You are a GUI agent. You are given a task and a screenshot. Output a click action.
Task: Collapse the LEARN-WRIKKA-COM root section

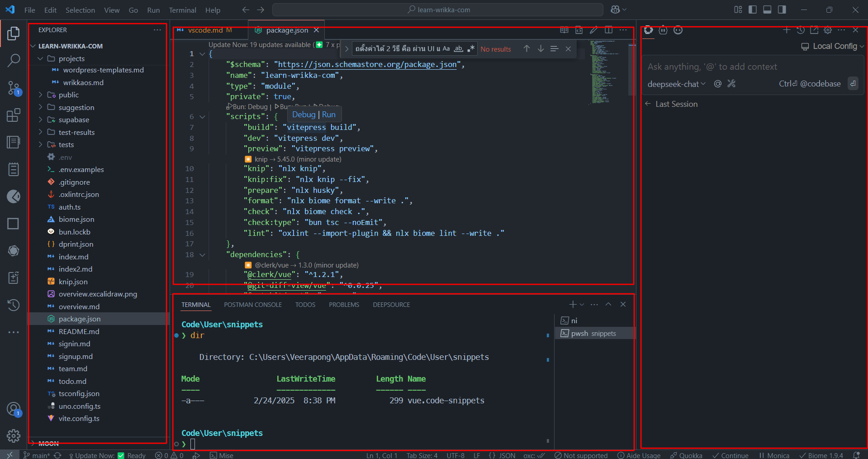[x=33, y=46]
